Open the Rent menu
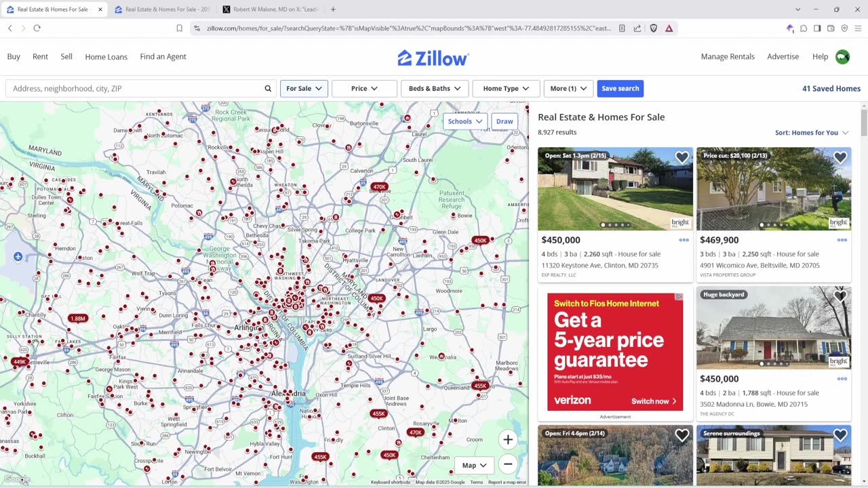Screen dimensions: 868x488 click(x=40, y=57)
